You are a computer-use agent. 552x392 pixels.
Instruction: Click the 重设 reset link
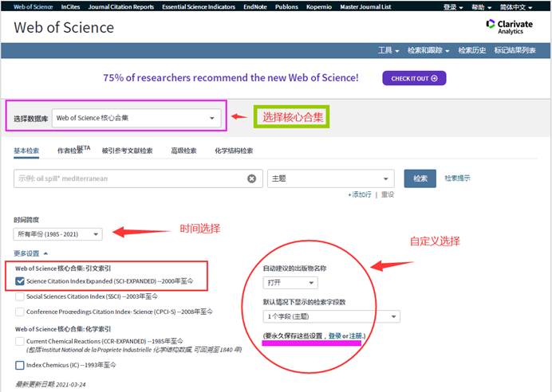coord(387,194)
